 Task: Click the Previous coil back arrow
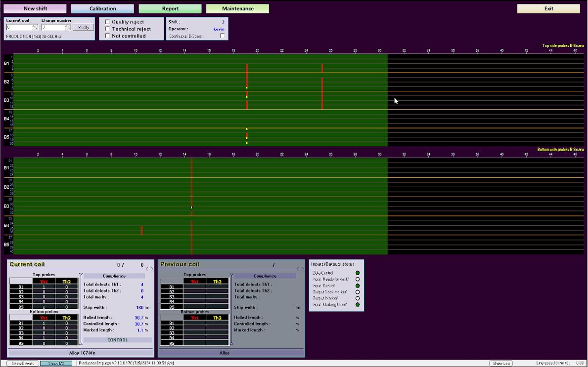click(x=298, y=269)
